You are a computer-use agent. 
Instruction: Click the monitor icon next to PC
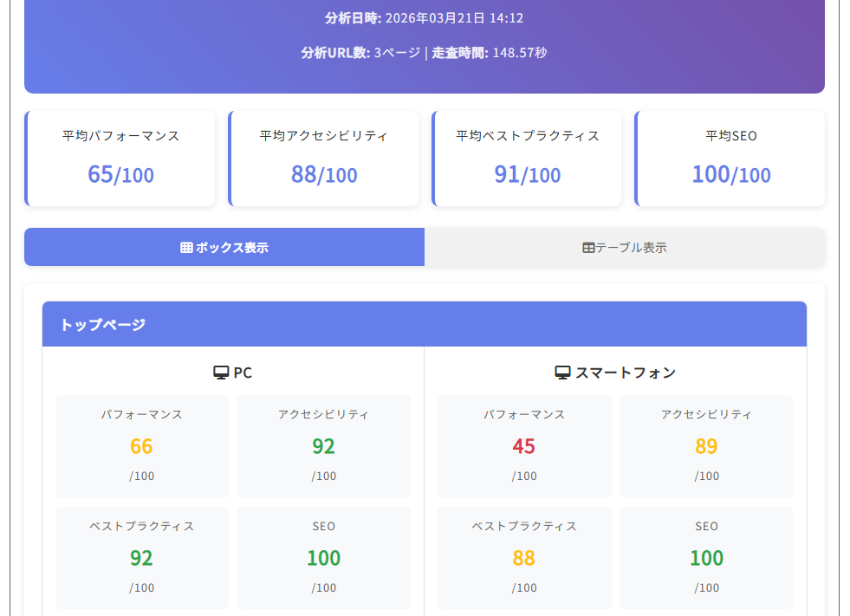[x=221, y=373]
